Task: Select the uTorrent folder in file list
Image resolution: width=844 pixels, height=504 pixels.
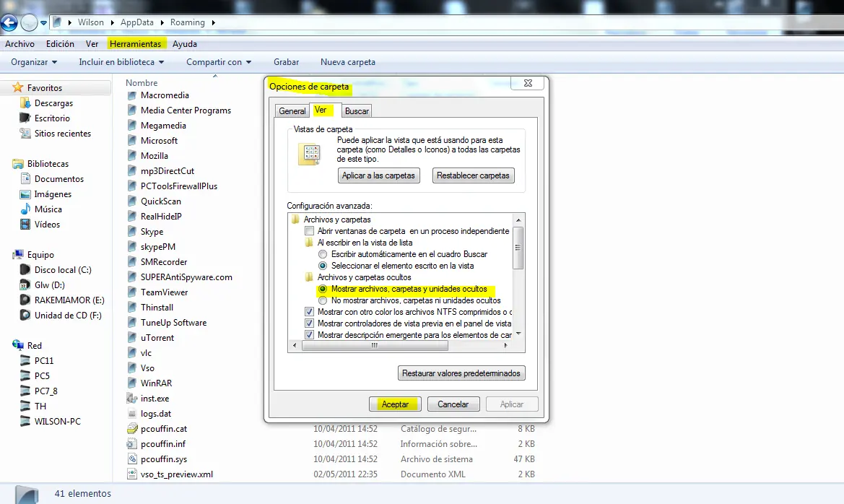Action: pyautogui.click(x=157, y=338)
